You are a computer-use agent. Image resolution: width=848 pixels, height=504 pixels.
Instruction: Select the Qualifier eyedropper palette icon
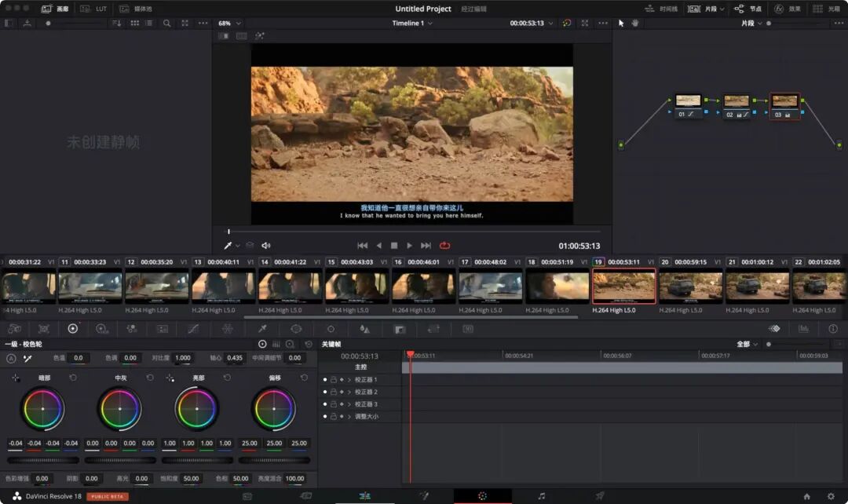click(263, 329)
